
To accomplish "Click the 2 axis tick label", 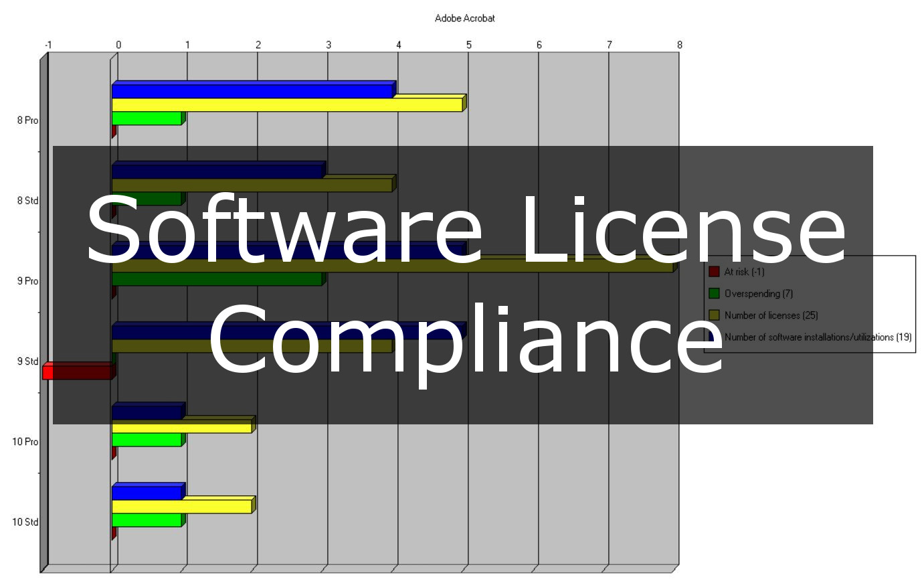I will (258, 45).
